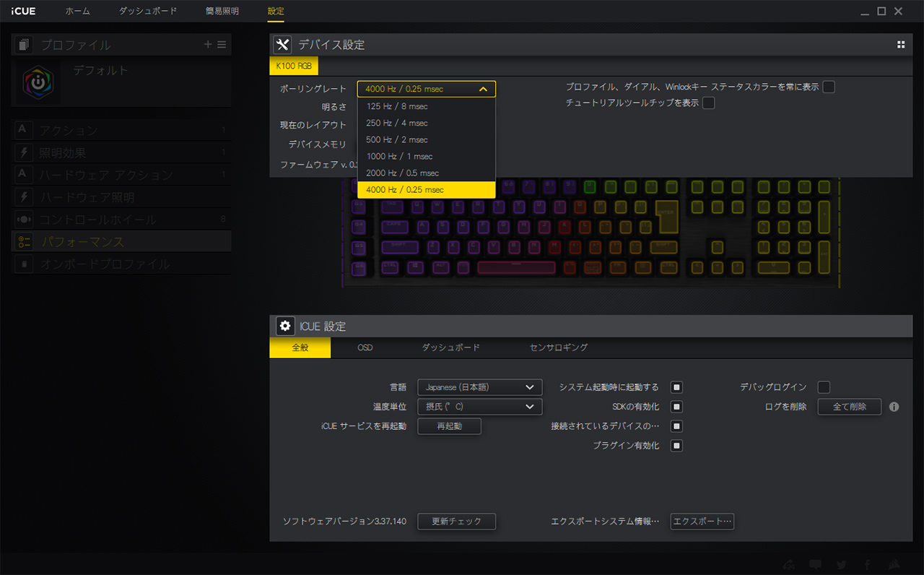This screenshot has width=924, height=575.
Task: Toggle システム起動時に起動する checkbox
Action: point(676,387)
